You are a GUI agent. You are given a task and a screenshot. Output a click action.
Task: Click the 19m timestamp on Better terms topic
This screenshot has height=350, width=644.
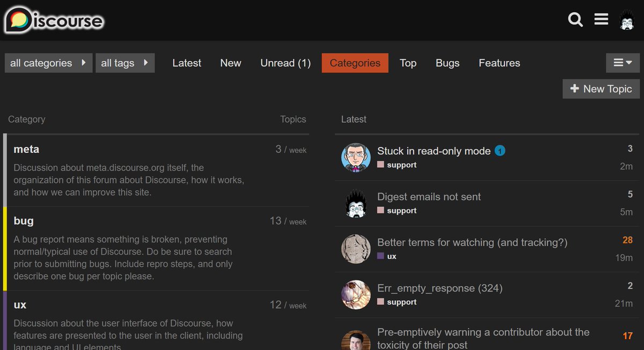(624, 258)
